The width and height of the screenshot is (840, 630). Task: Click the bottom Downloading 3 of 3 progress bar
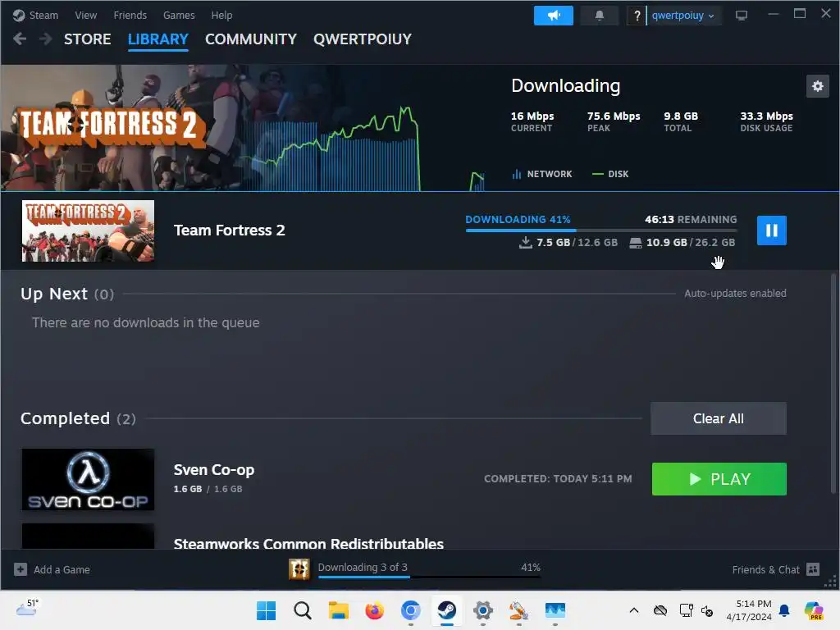(x=429, y=577)
